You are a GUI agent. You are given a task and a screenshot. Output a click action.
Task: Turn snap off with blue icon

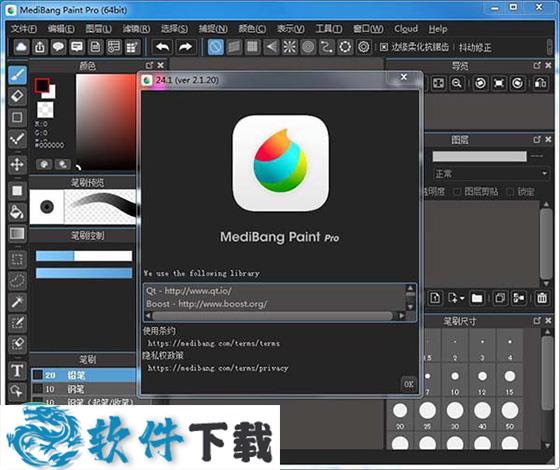(x=215, y=47)
